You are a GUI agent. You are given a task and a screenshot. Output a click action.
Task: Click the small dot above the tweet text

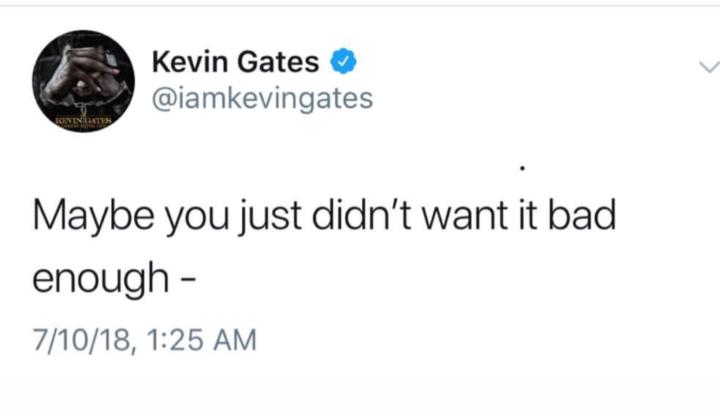coord(522,165)
